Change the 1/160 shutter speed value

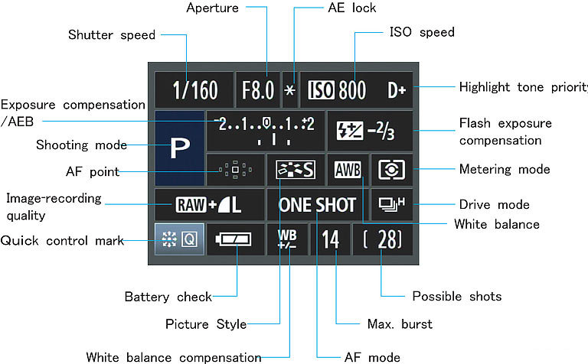tap(194, 90)
